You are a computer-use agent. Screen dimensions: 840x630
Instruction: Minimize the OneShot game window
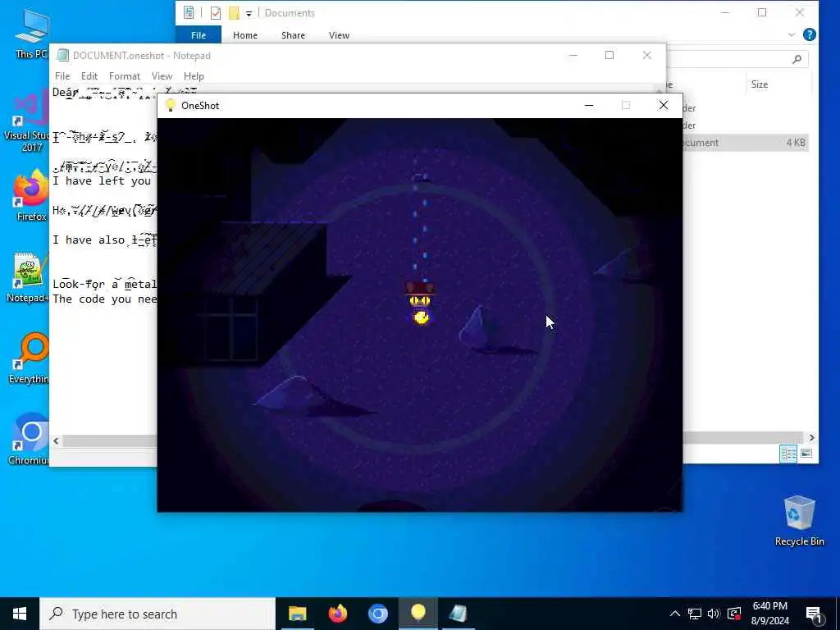click(589, 106)
